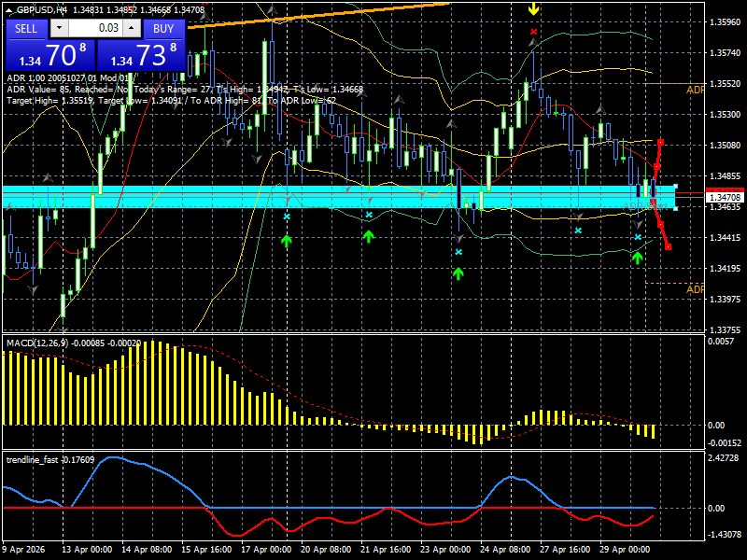Toggle one-click trading triangle beside GBPUSD,H4
This screenshot has width=747, height=560.
pyautogui.click(x=10, y=9)
